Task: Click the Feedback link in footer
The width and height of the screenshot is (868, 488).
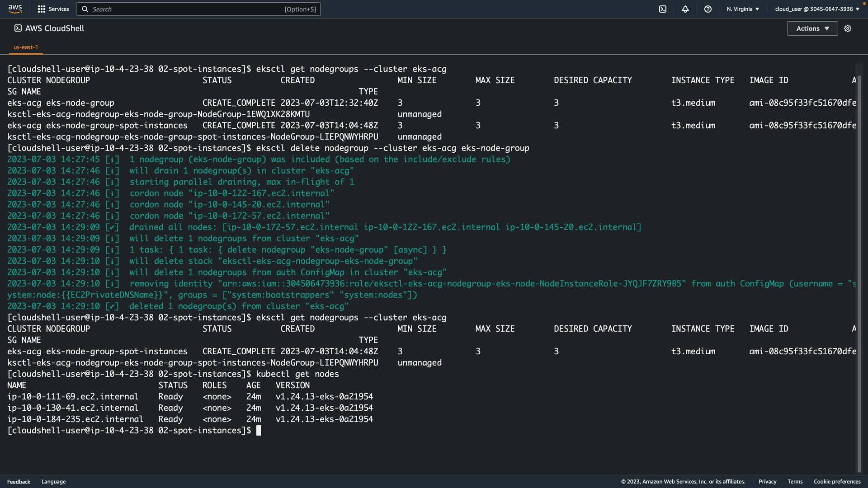Action: point(19,482)
